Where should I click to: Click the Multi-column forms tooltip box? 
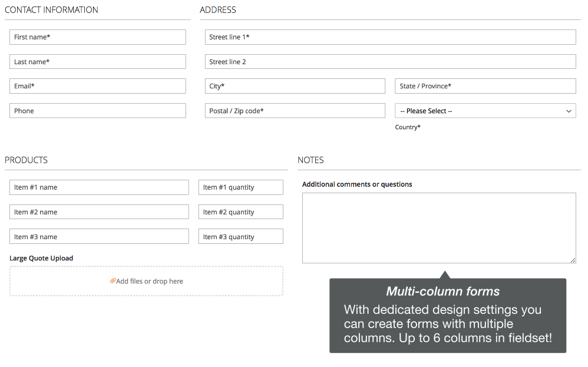(x=448, y=315)
